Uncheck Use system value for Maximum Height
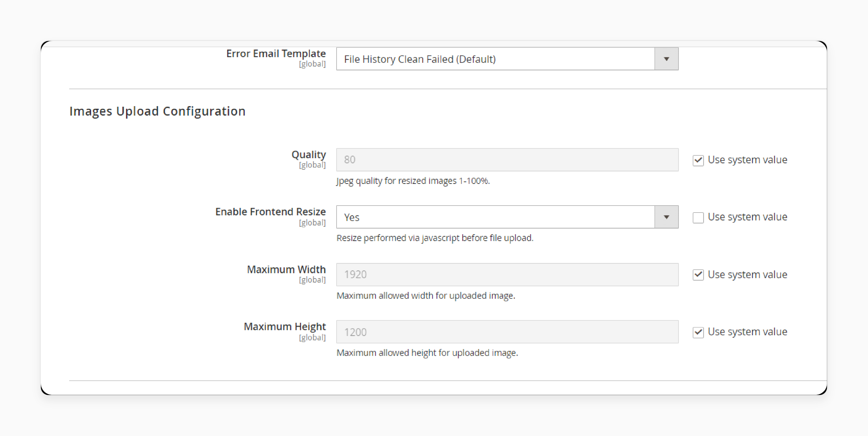This screenshot has height=436, width=868. (x=698, y=332)
